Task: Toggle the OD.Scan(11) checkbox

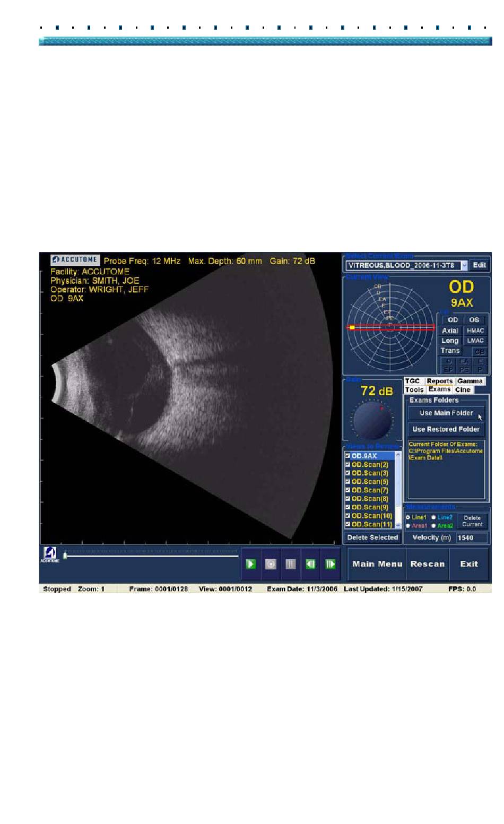Action: tap(348, 524)
